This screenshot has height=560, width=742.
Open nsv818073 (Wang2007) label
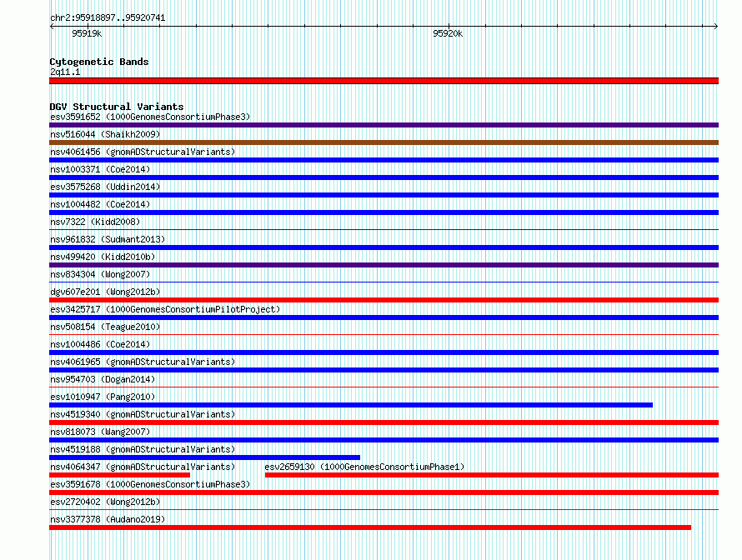pyautogui.click(x=100, y=432)
